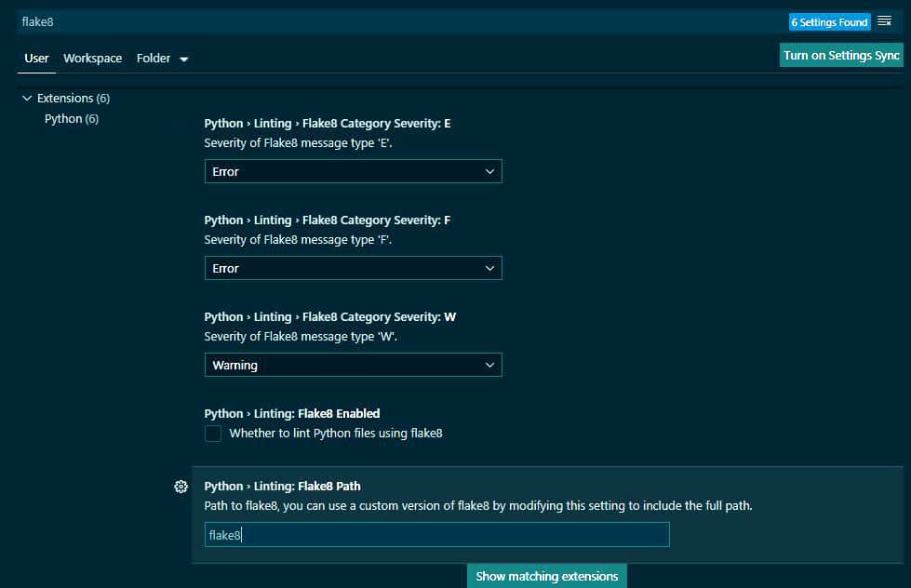911x588 pixels.
Task: Select the Flake8 Category Severity: E title
Action: (x=327, y=123)
